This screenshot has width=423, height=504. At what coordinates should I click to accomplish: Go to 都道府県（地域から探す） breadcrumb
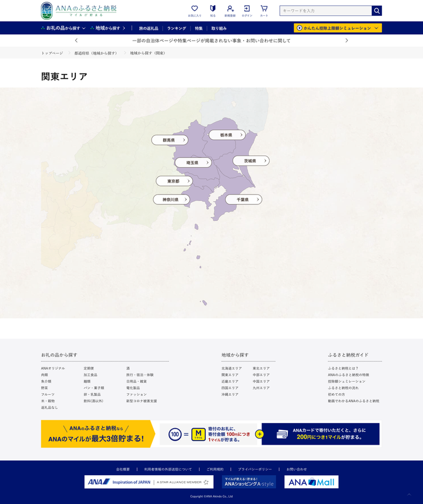coord(96,53)
